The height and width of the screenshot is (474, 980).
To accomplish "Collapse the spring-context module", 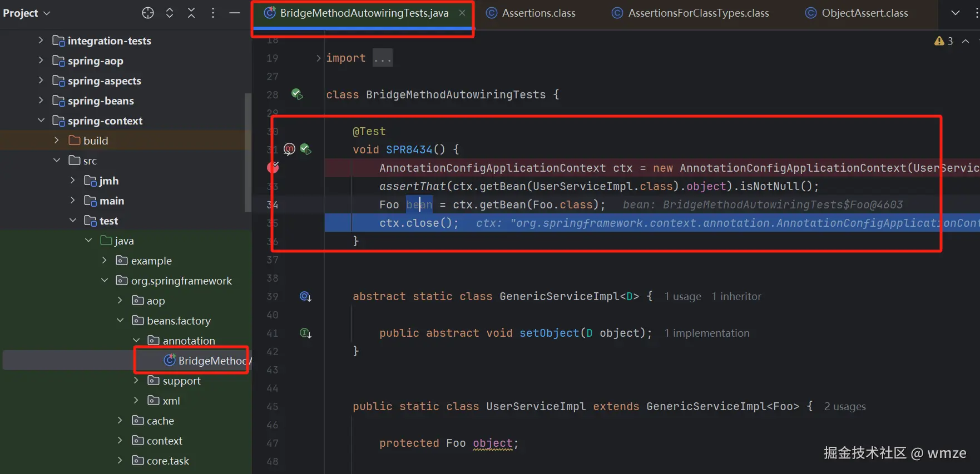I will [x=41, y=120].
